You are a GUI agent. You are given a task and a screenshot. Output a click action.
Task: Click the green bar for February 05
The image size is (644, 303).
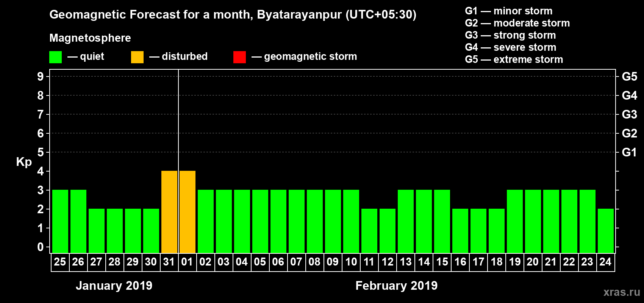point(260,221)
